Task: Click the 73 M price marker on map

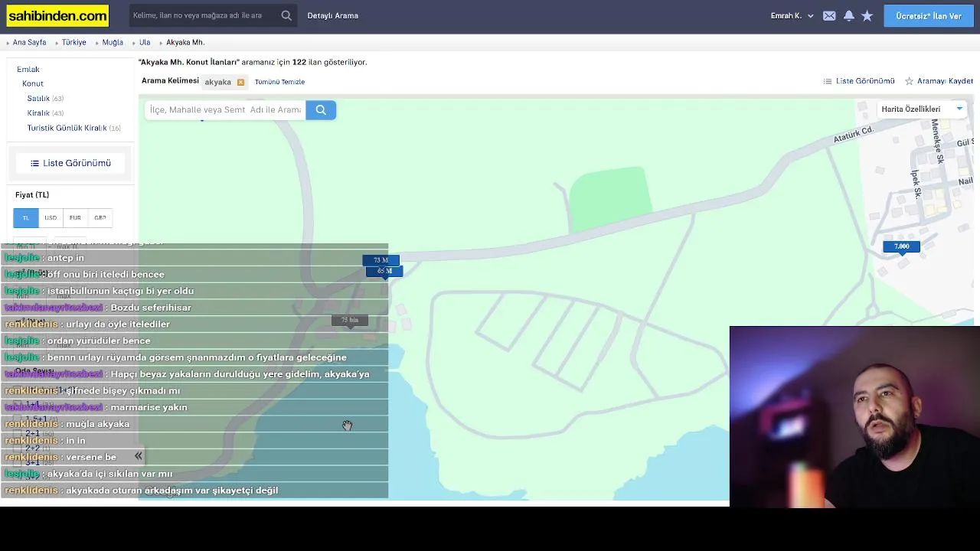Action: (381, 260)
